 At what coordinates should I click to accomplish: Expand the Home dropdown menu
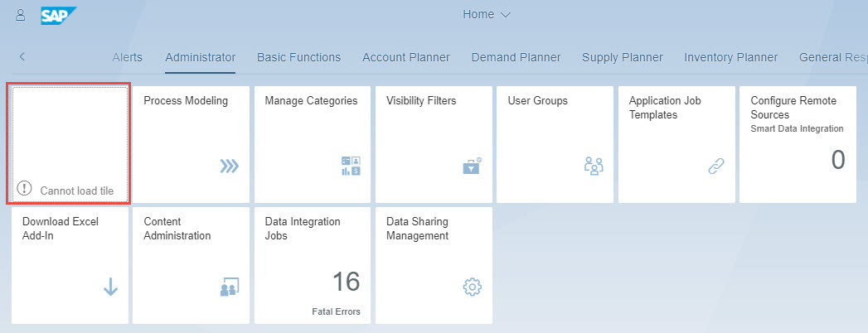tap(486, 14)
